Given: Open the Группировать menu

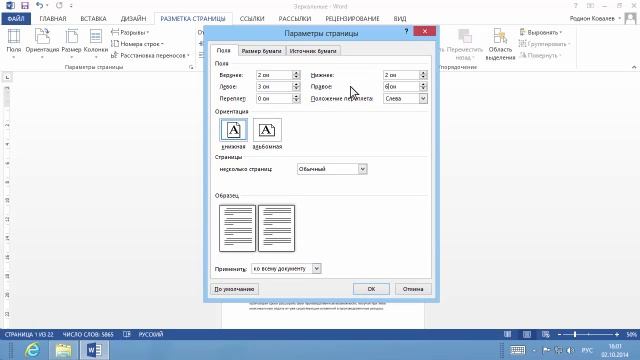Looking at the screenshot, I should pyautogui.click(x=544, y=44).
